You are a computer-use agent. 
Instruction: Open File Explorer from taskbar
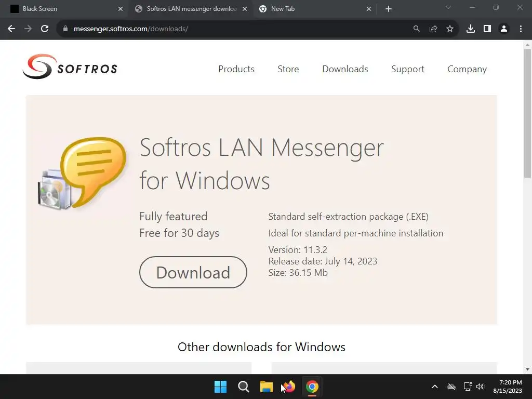tap(267, 387)
